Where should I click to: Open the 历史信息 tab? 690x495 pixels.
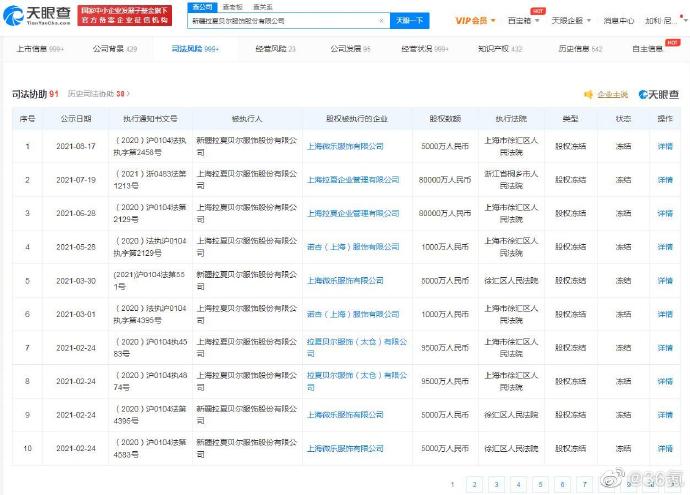point(580,49)
